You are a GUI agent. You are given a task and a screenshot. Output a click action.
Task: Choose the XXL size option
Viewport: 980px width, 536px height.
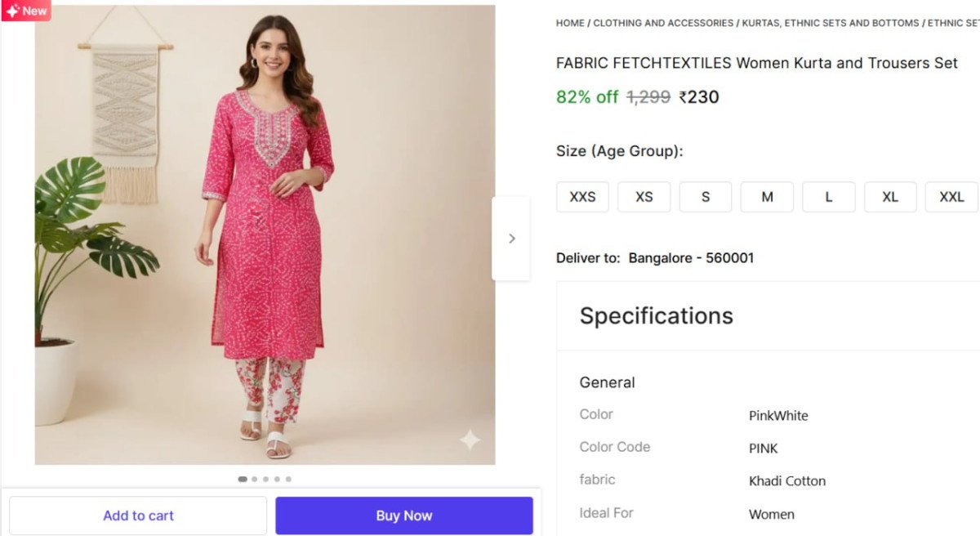pos(951,197)
